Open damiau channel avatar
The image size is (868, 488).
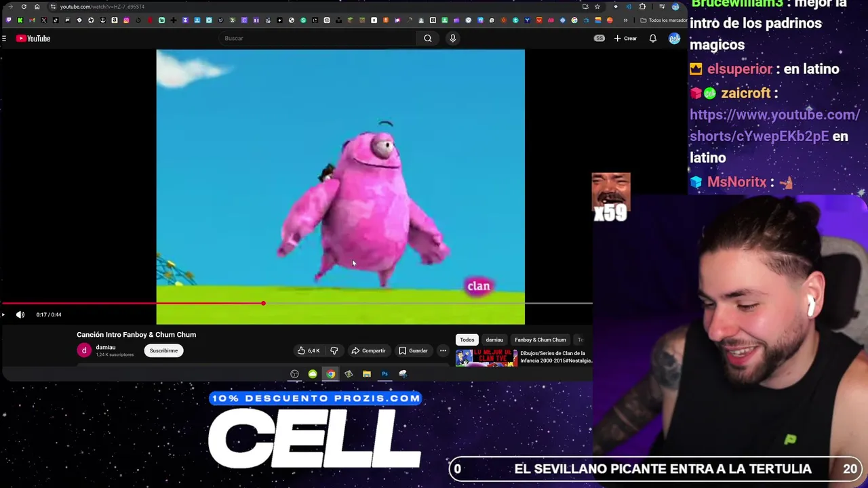click(x=84, y=350)
